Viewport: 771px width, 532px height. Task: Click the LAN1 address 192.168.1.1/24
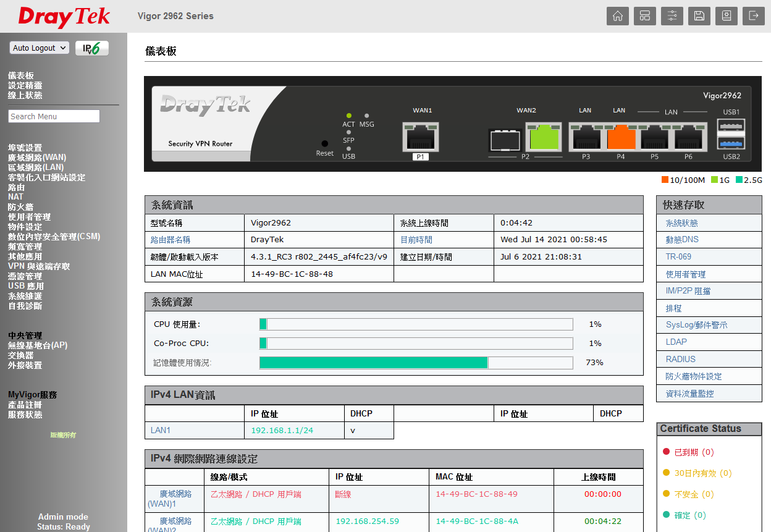point(282,430)
